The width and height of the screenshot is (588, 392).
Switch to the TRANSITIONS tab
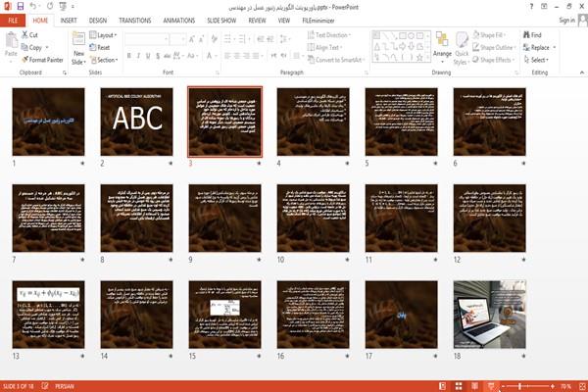135,21
